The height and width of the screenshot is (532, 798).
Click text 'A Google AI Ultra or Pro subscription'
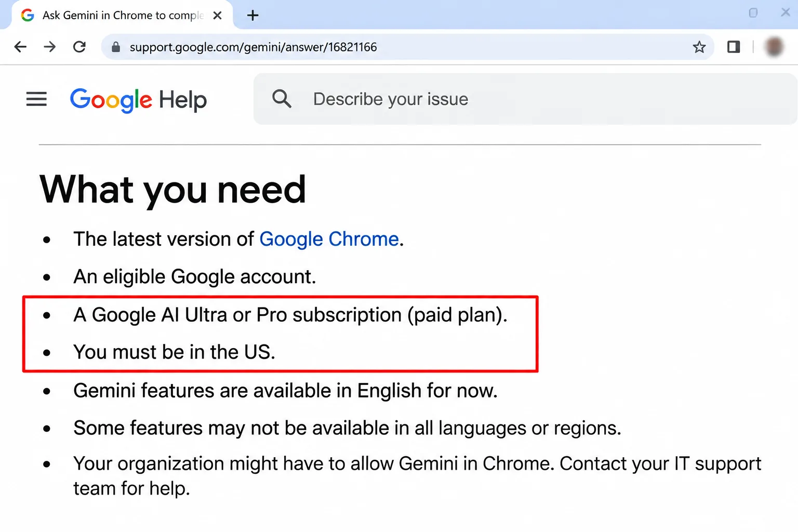coord(237,315)
